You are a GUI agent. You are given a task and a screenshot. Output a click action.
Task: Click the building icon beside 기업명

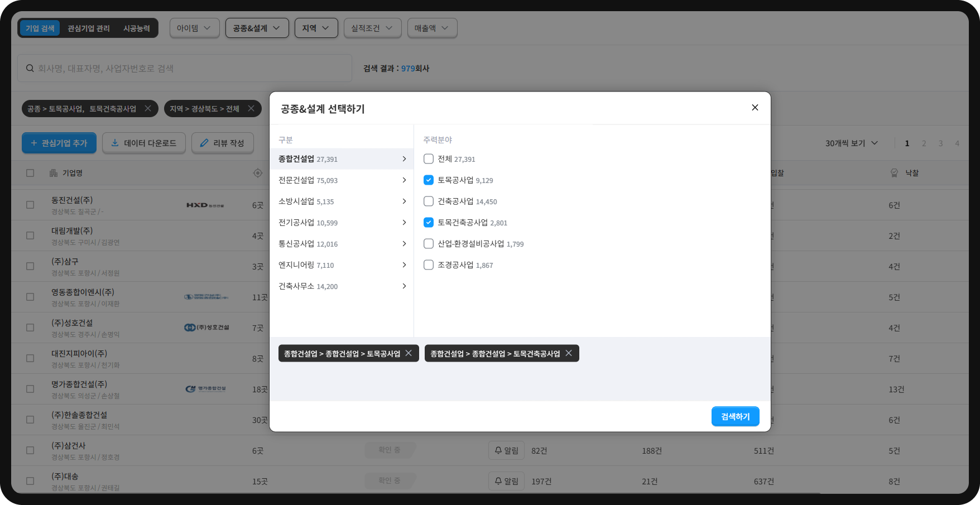(54, 173)
